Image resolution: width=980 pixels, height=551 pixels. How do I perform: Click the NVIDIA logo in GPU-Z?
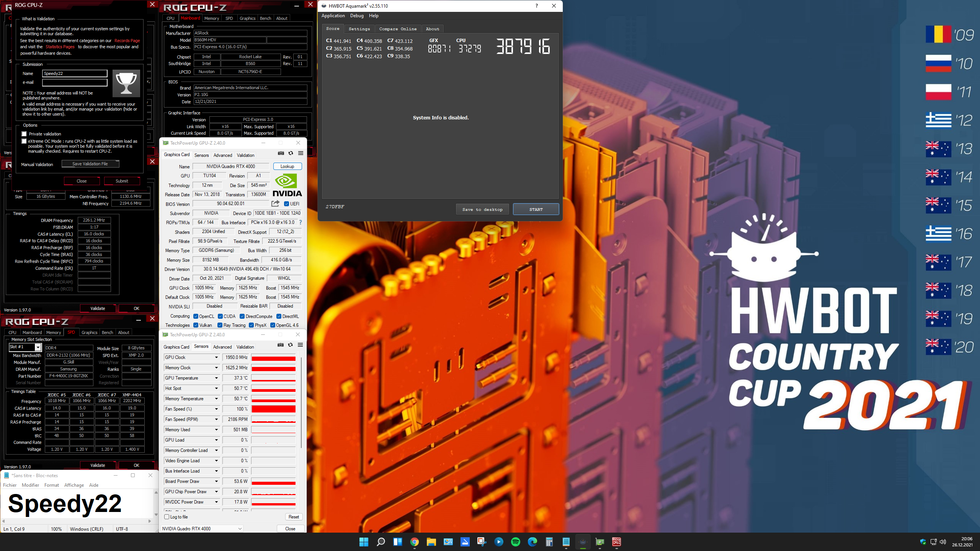287,185
